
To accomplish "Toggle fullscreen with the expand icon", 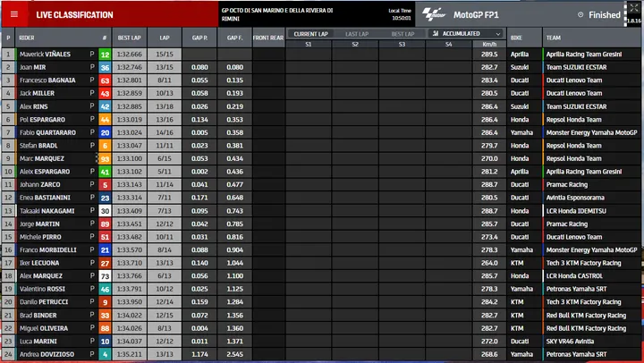I will [x=634, y=8].
